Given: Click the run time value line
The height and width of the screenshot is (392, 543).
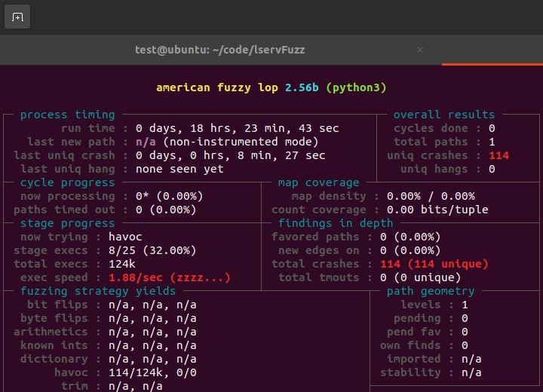Looking at the screenshot, I should (237, 128).
